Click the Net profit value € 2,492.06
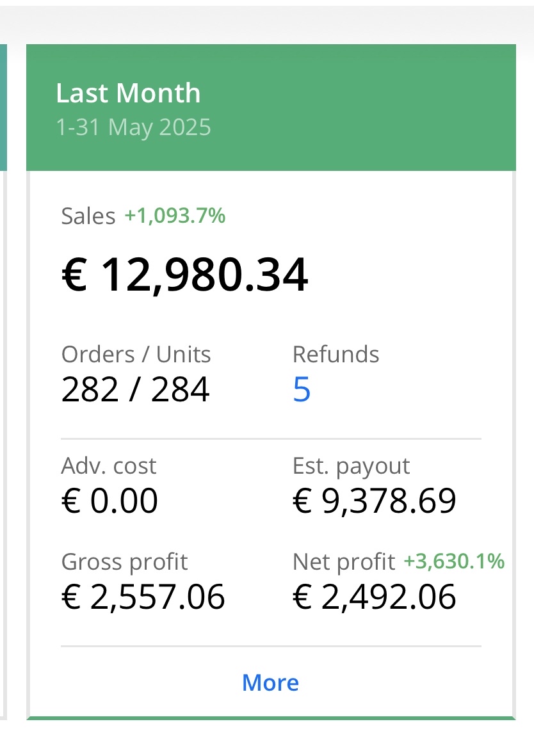Viewport: 534px width, 756px height. coord(375,597)
